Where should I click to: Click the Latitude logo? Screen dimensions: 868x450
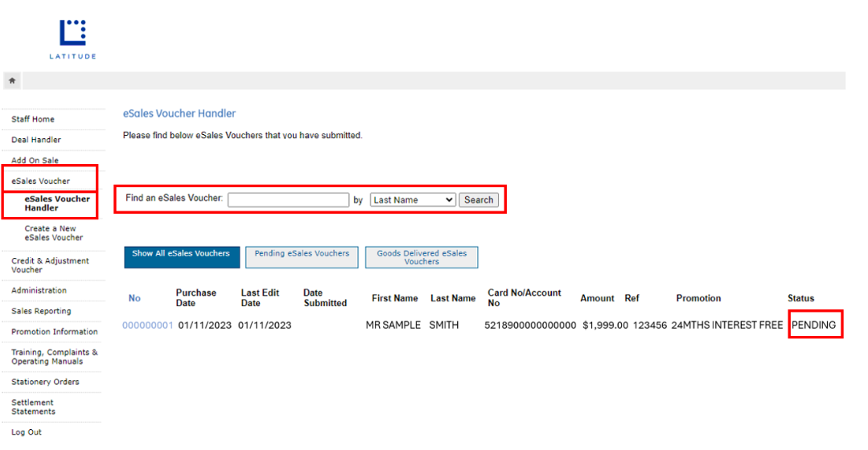[x=72, y=38]
